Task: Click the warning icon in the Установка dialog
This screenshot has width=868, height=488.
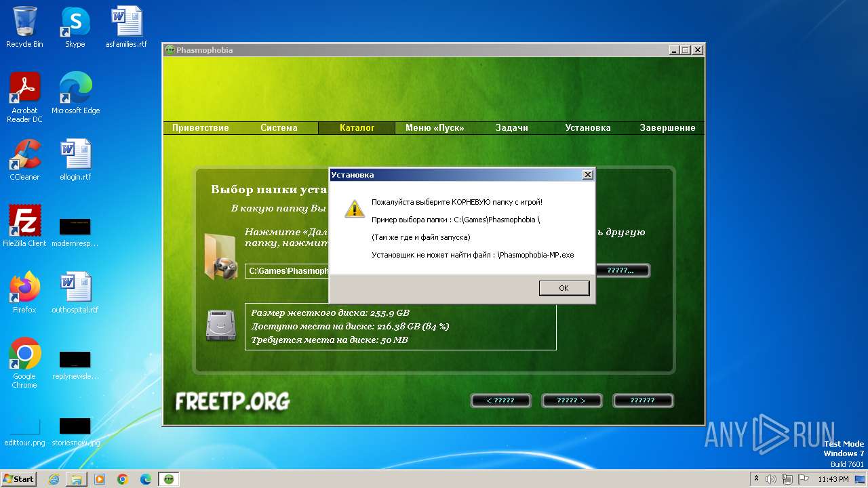Action: 354,208
